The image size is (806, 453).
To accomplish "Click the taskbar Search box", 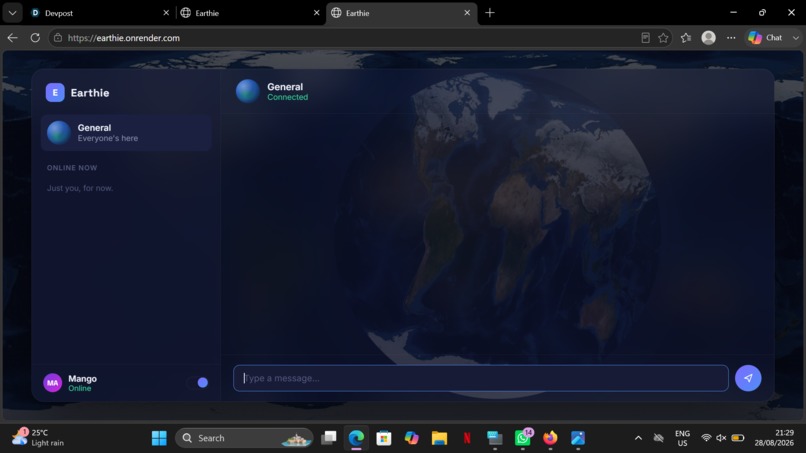I will pos(244,438).
